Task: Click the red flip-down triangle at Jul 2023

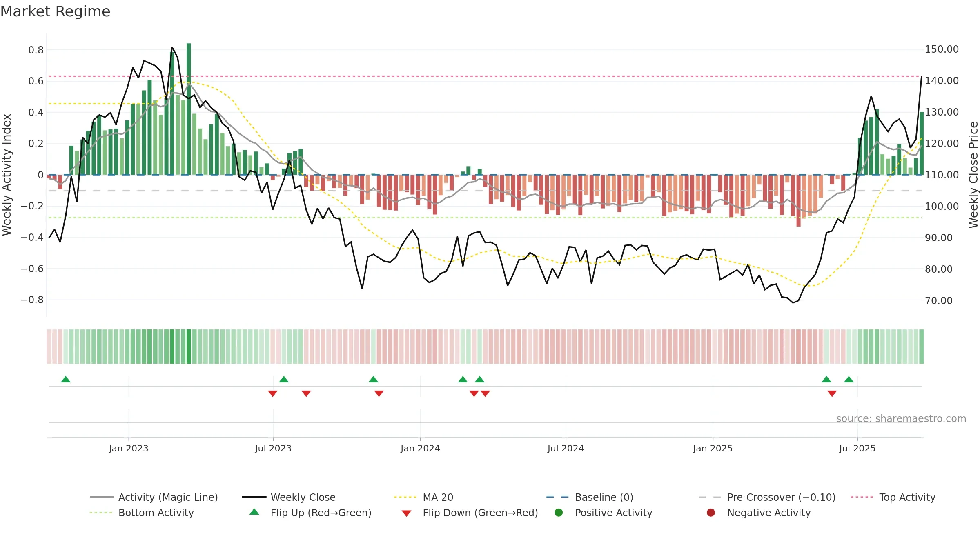Action: [x=273, y=393]
